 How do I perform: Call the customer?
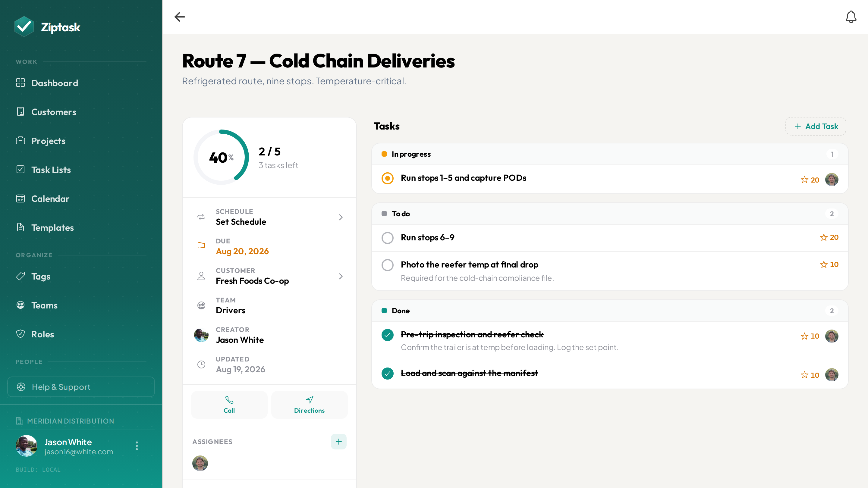[229, 405]
